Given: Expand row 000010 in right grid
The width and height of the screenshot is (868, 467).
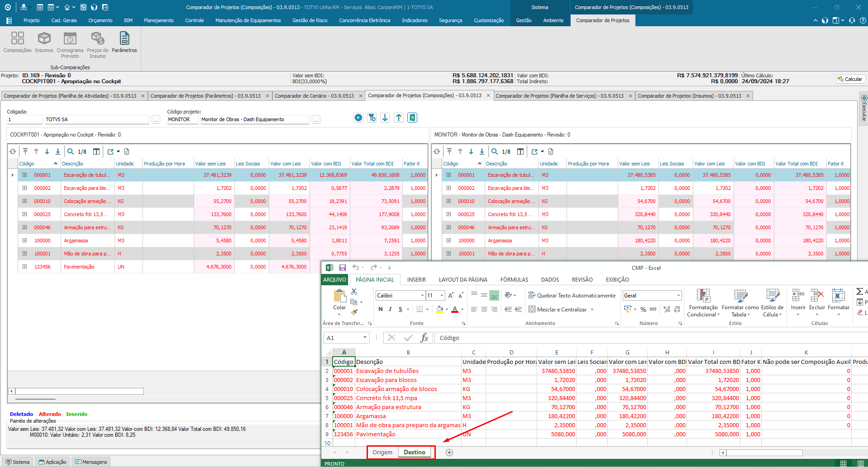Looking at the screenshot, I should click(x=449, y=201).
